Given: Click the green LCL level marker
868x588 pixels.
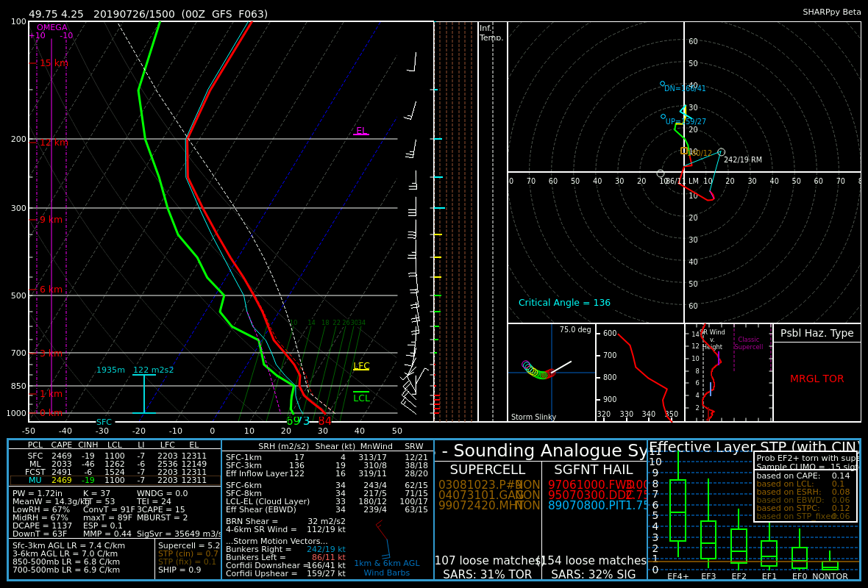Looking at the screenshot, I should point(361,398).
